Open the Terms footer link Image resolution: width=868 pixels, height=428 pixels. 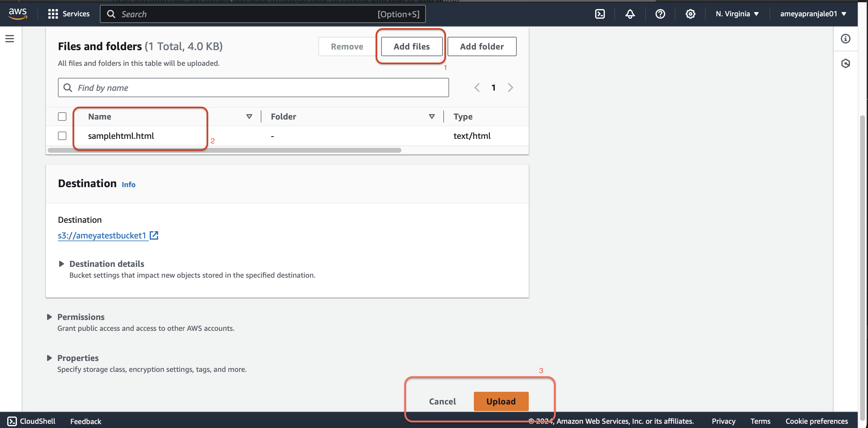coord(760,421)
